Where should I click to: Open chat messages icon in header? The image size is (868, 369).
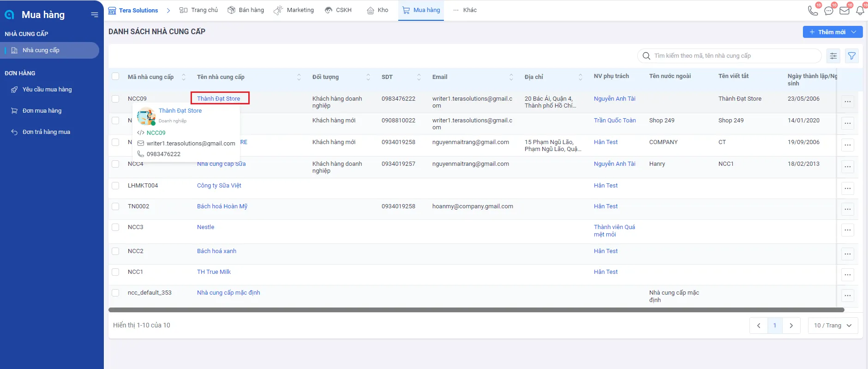pos(829,10)
